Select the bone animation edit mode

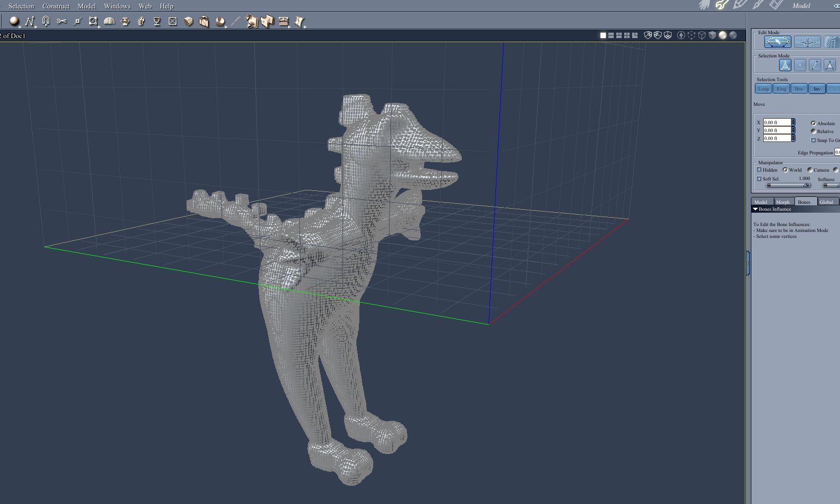[x=807, y=42]
